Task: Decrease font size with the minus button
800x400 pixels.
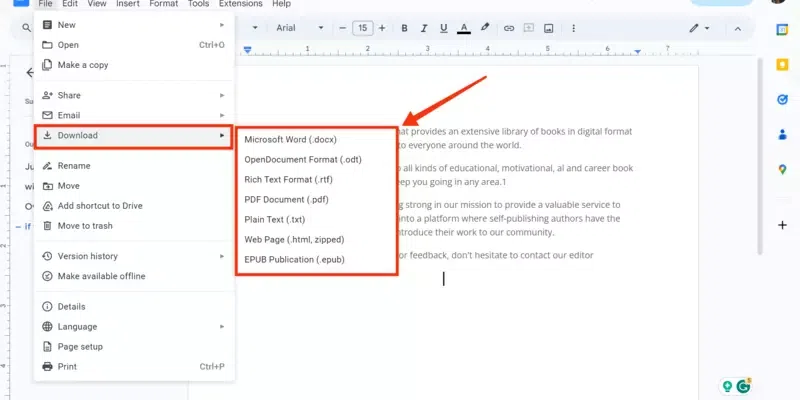Action: 342,28
